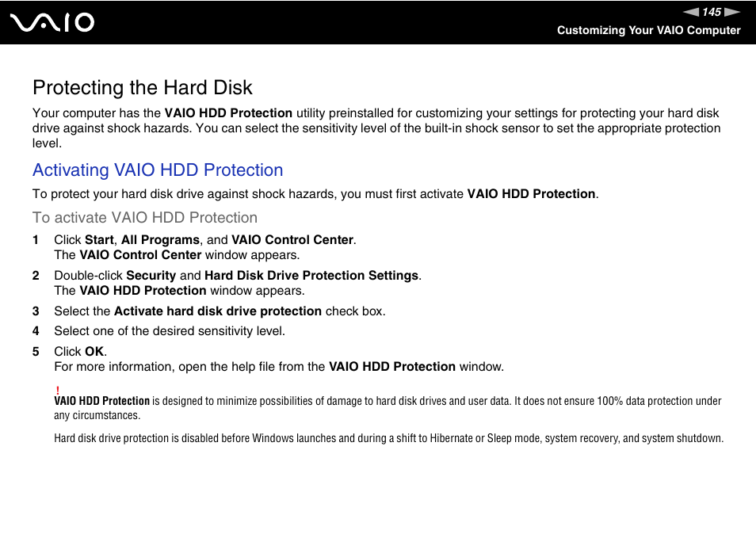
Task: Click Hard Disk Drive Protection Settings text
Action: point(311,275)
